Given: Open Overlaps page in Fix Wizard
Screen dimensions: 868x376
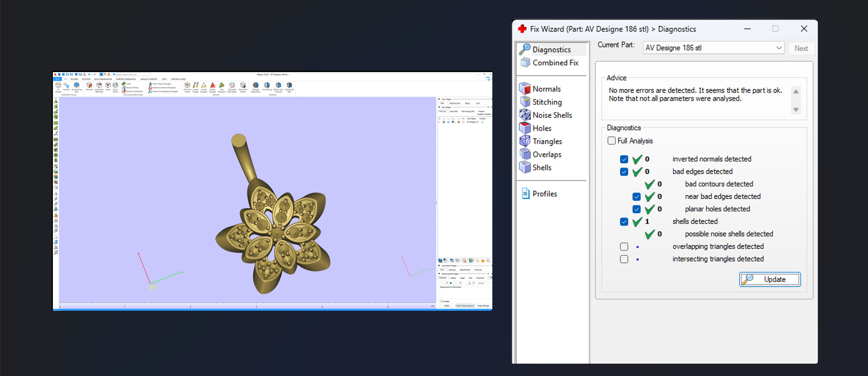Looking at the screenshot, I should point(541,154).
